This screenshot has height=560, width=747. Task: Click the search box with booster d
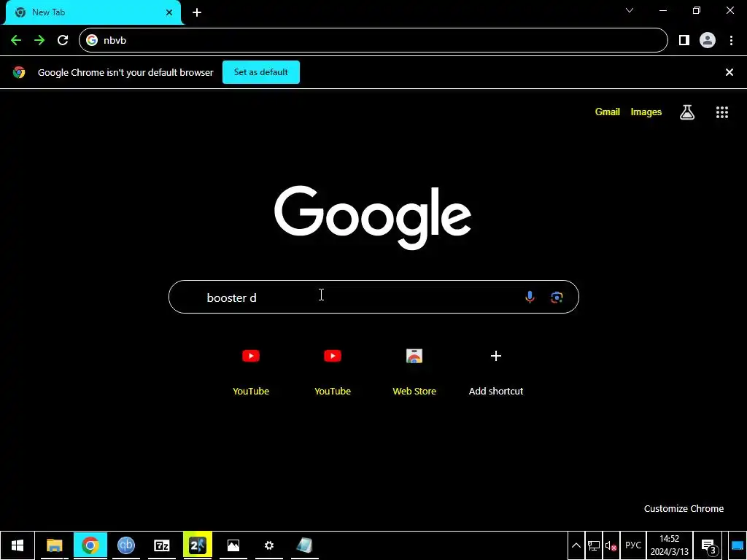click(x=373, y=297)
